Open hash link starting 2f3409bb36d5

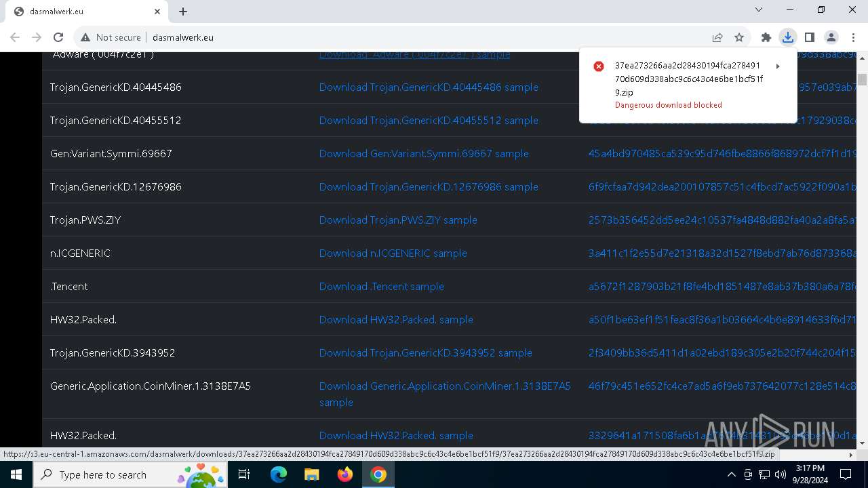pos(722,352)
